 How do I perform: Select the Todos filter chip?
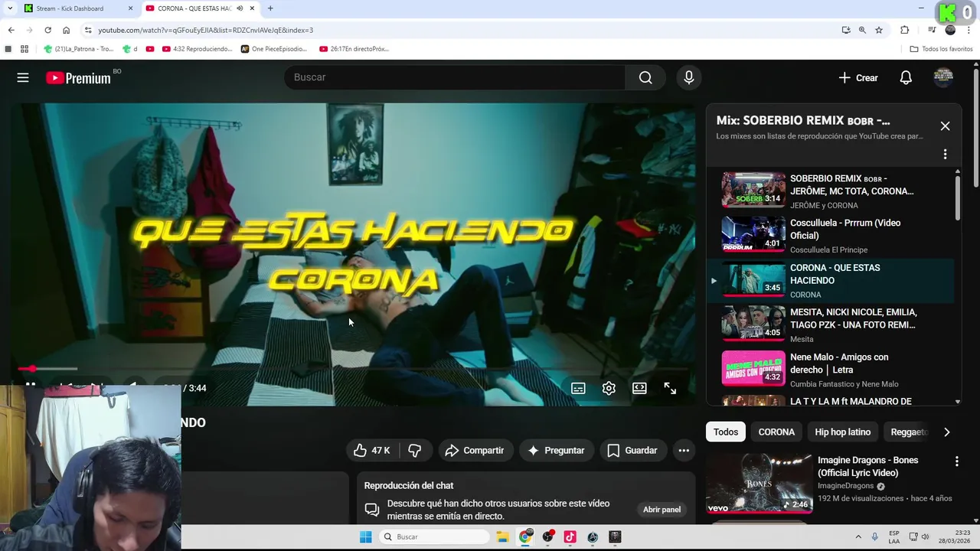pos(726,432)
